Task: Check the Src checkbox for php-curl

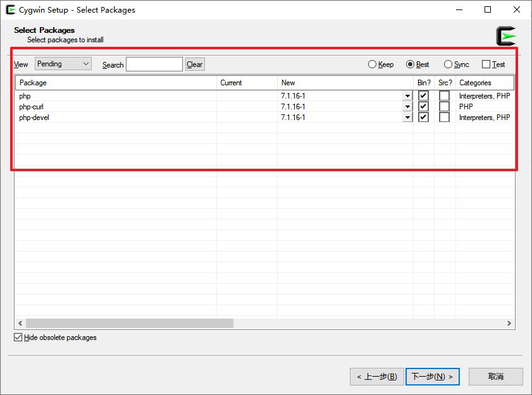Action: click(x=445, y=106)
